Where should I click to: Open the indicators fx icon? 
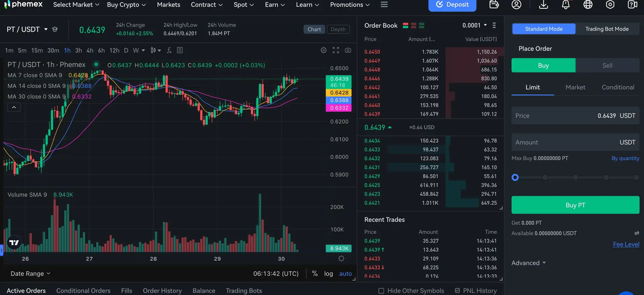[169, 50]
